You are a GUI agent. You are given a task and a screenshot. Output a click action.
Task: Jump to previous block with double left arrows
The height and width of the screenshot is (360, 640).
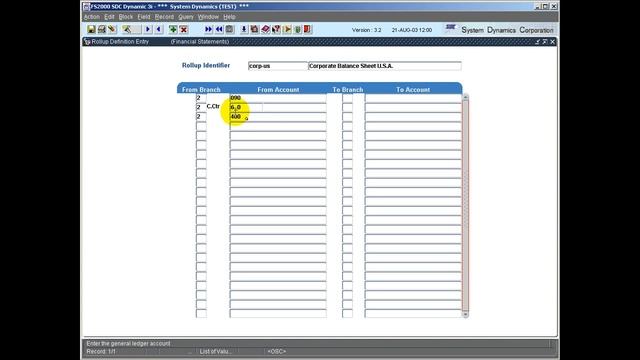click(219, 29)
